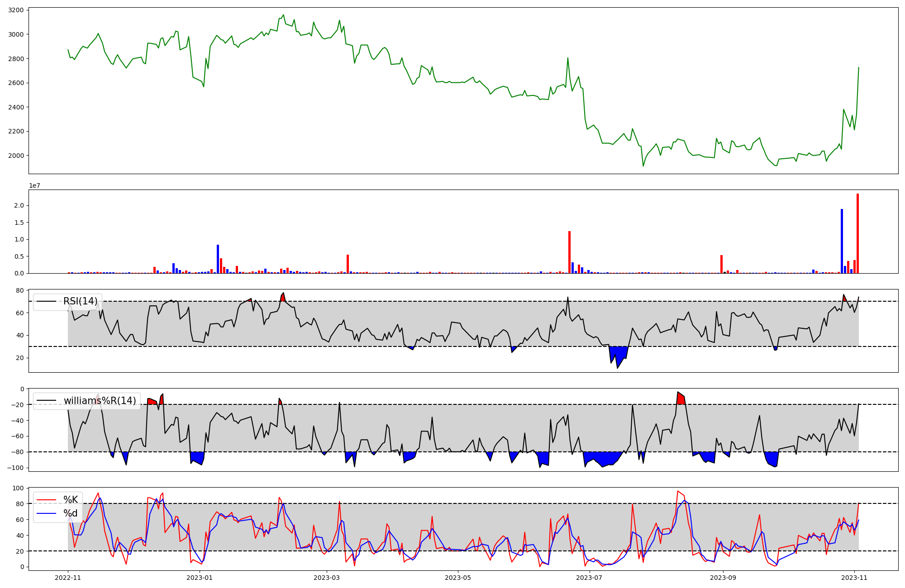Click the 2023-09 x-axis date label
This screenshot has width=905, height=588.
723,578
